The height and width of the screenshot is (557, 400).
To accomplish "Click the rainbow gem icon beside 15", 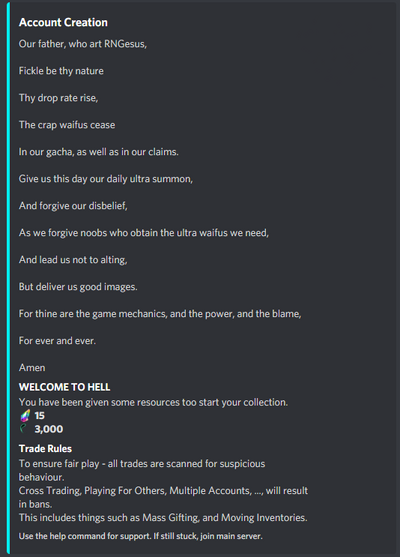I will [x=25, y=416].
